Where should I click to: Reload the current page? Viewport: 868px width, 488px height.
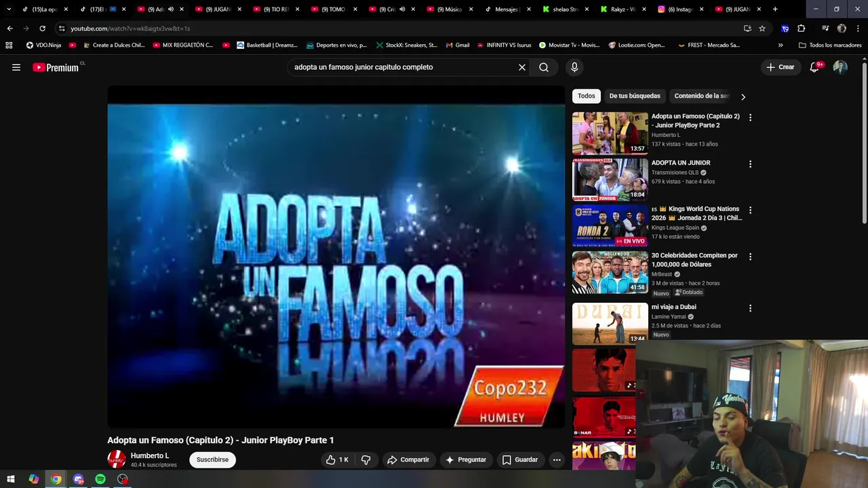click(42, 28)
